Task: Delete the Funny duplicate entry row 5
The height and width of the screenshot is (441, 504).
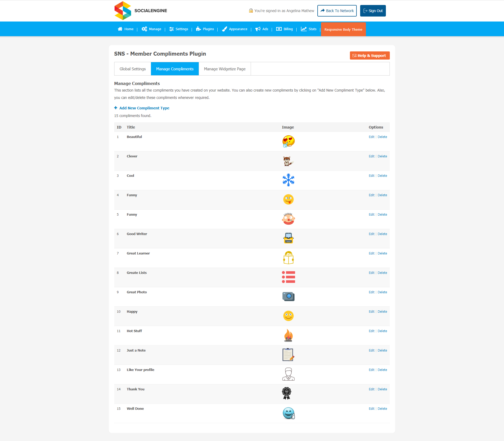Action: pos(382,215)
